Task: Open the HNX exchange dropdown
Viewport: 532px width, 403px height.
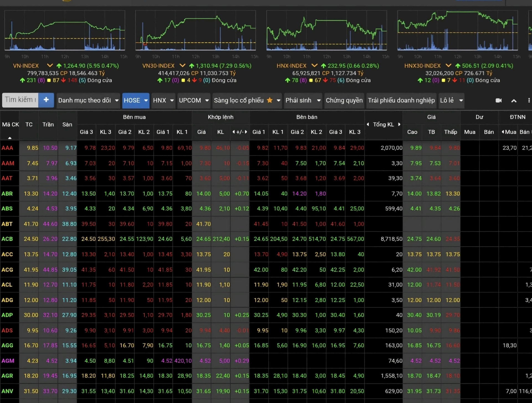Action: pos(163,100)
